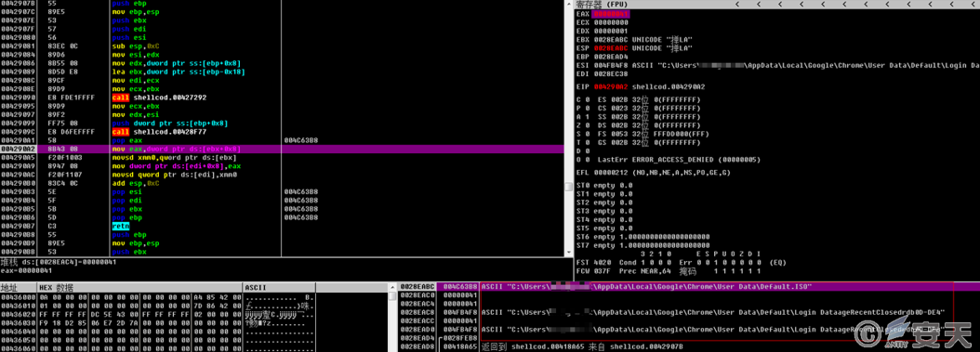Select mov edx,dword ptr ss:[ebp+0x8] line
Image resolution: width=980 pixels, height=352 pixels.
point(177,63)
